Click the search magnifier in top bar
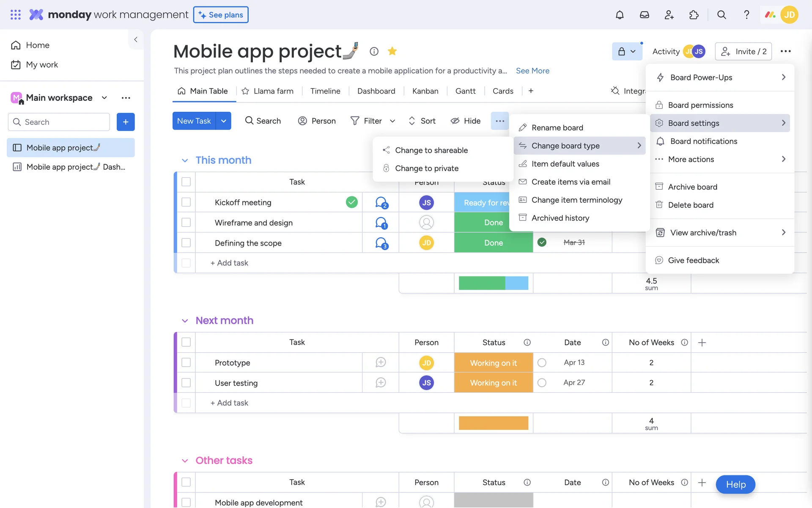812x508 pixels. click(x=721, y=15)
